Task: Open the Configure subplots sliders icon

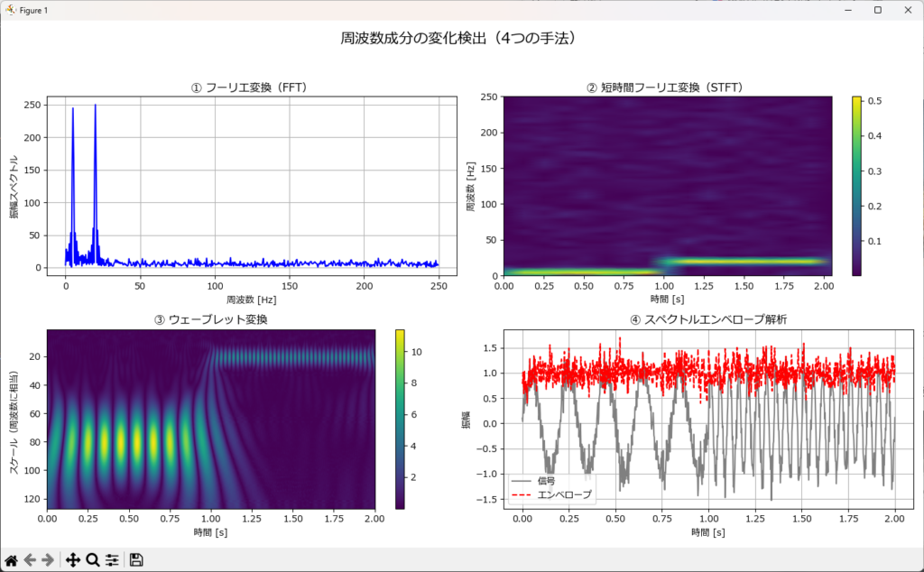Action: pos(112,560)
